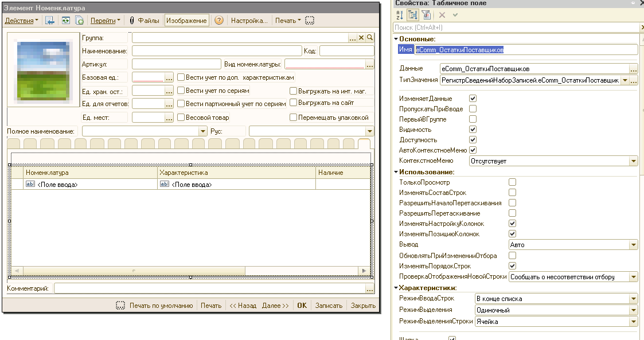Click the alphabetical sort icon in properties panel
644x340 pixels.
[400, 15]
